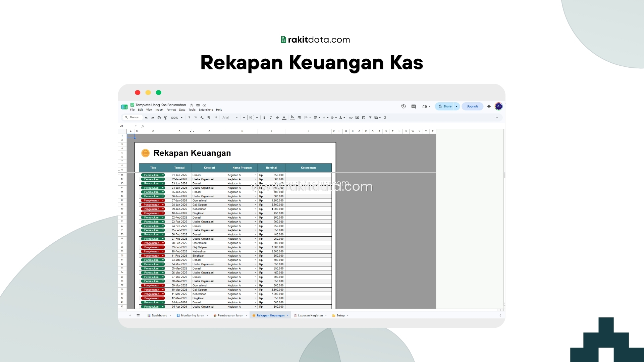This screenshot has height=362, width=644.
Task: Open the Google account avatar
Action: pyautogui.click(x=499, y=106)
